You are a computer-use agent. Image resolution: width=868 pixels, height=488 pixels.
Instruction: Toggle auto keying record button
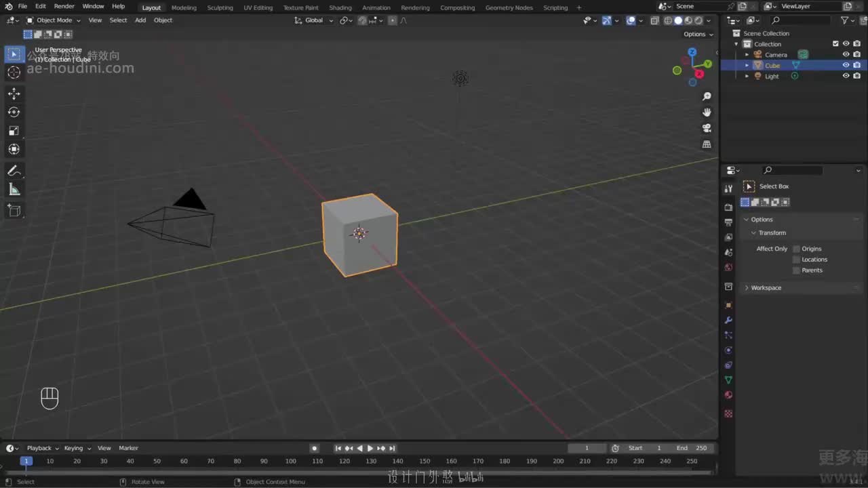coord(314,448)
